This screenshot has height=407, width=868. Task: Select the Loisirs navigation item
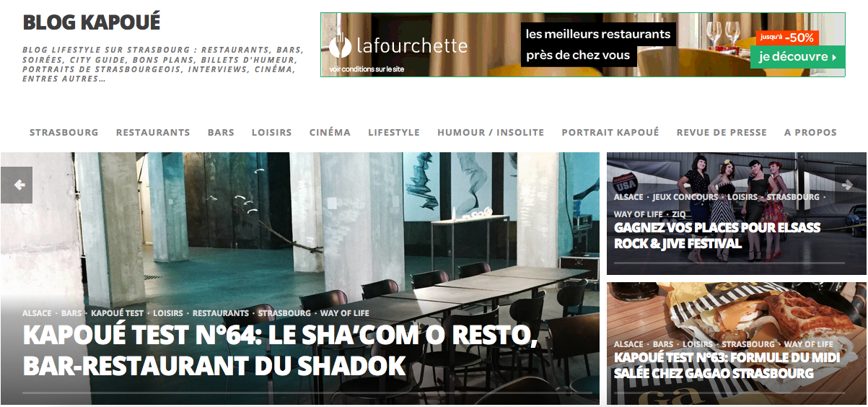(x=271, y=132)
